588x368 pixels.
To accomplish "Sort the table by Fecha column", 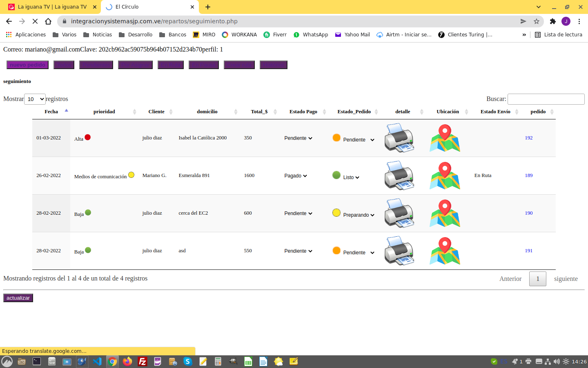I will [x=51, y=112].
